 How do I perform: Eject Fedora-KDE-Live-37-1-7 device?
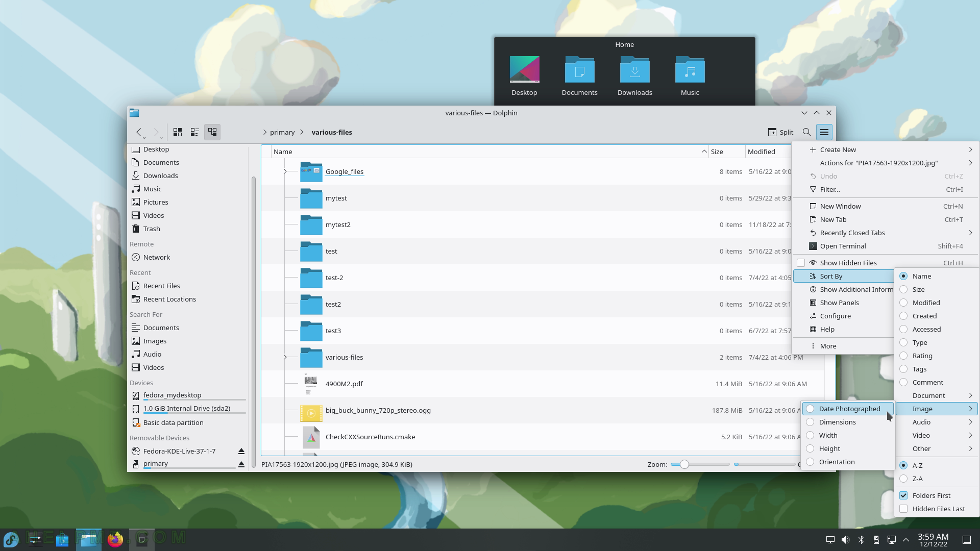[241, 451]
